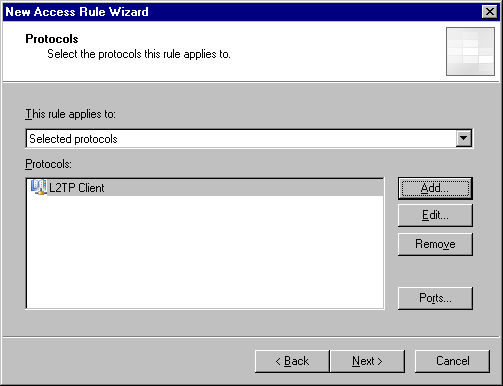Click the bold Protocols heading

tap(52, 39)
